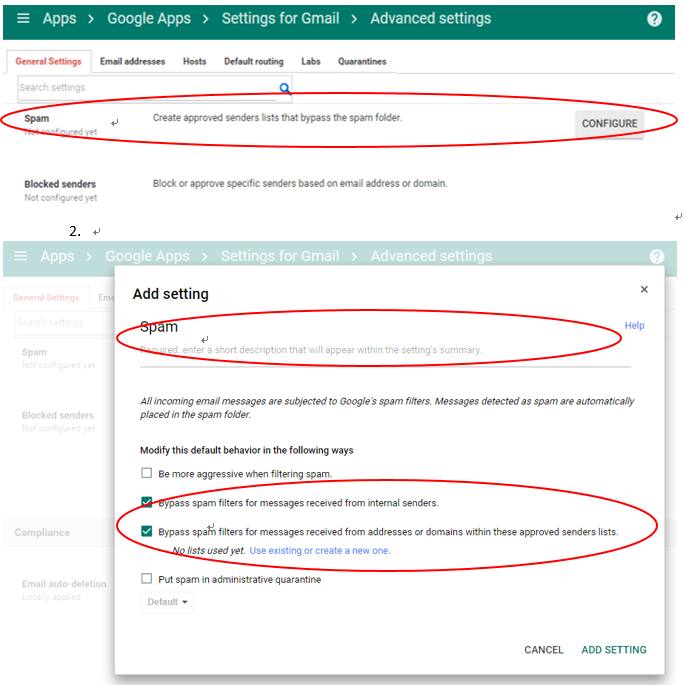Click chevron between Apps and Google Apps in top header
The width and height of the screenshot is (684, 685).
[x=91, y=19]
